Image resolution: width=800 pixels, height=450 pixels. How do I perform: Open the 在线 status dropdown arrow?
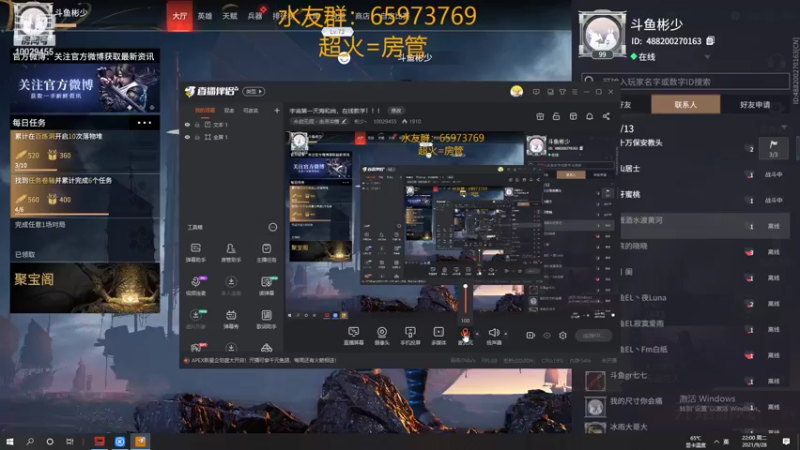click(x=707, y=57)
